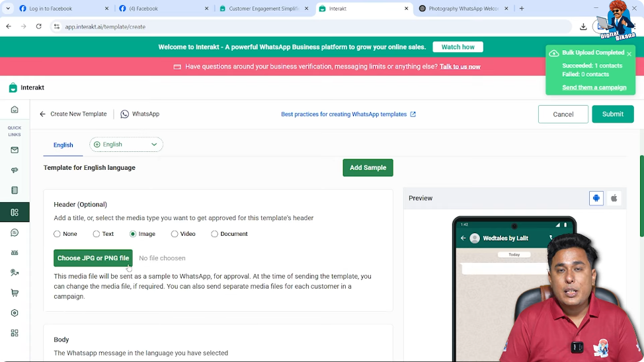This screenshot has width=644, height=362.
Task: Click the browser downloads icon
Action: 583,26
